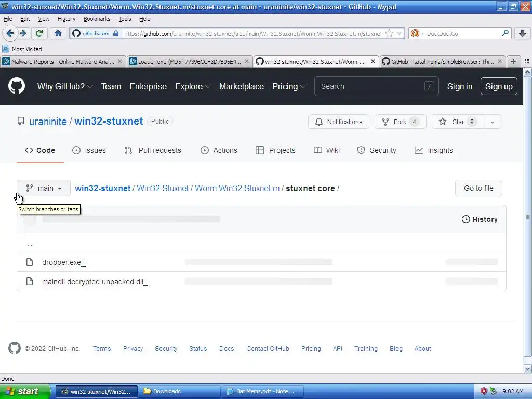Open the dropper.exe_ file link
Image resolution: width=532 pixels, height=399 pixels.
pyautogui.click(x=63, y=262)
